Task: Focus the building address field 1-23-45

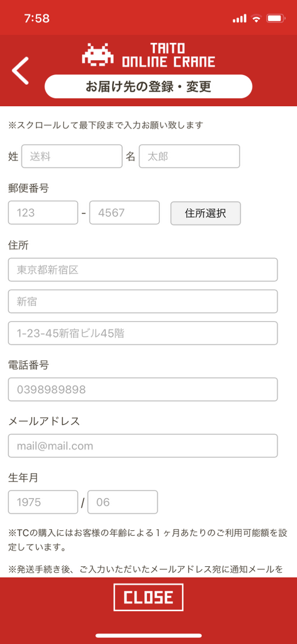Action: (x=143, y=333)
